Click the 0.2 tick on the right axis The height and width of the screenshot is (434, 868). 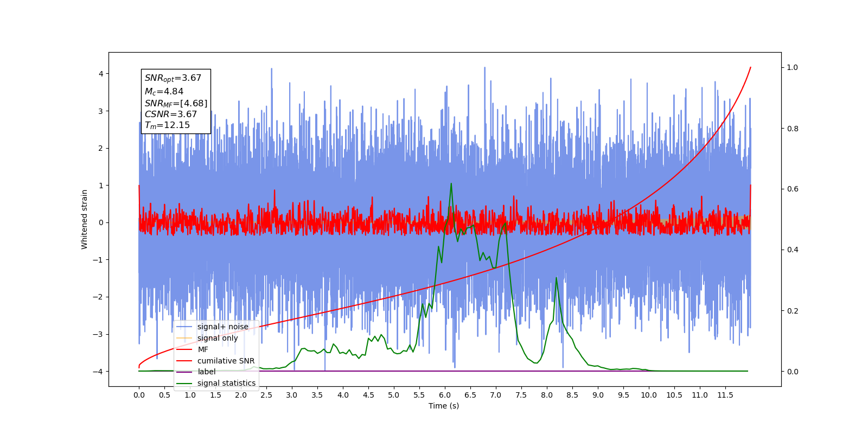click(x=793, y=311)
